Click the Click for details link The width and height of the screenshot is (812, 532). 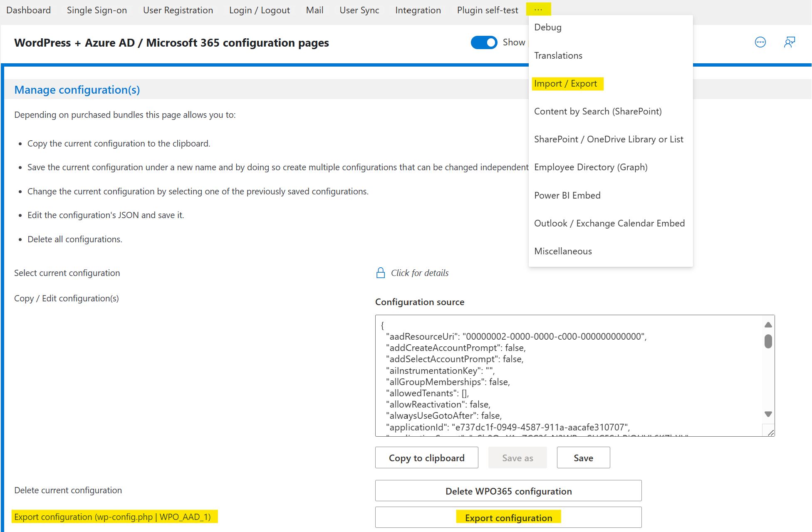click(420, 273)
